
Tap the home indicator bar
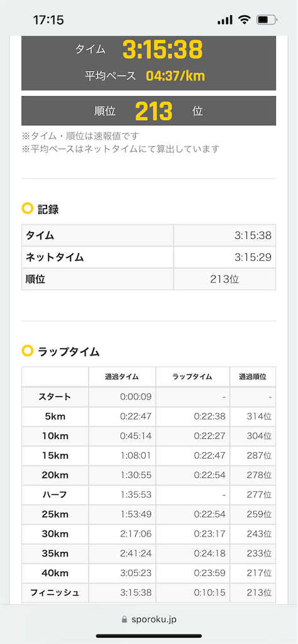pos(149,636)
